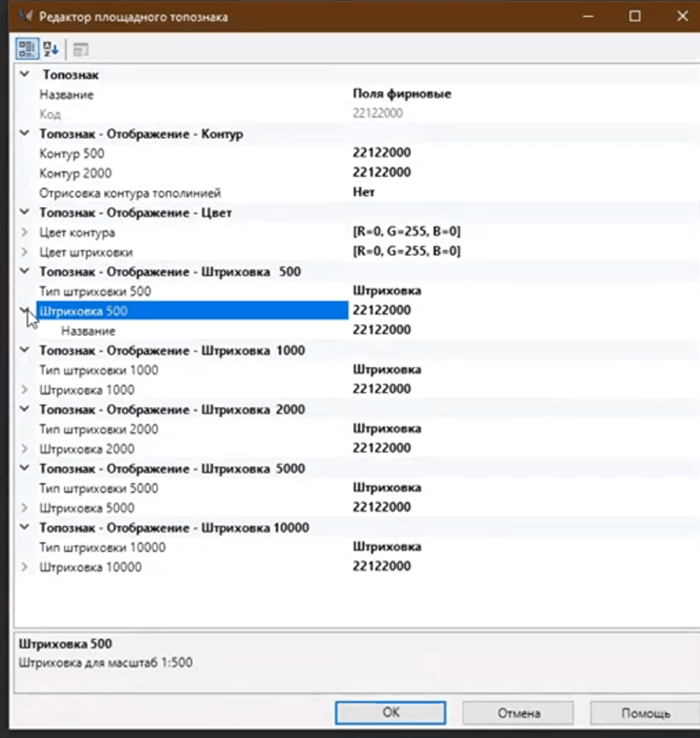Expand the Штриховка 2000 property

pos(25,449)
